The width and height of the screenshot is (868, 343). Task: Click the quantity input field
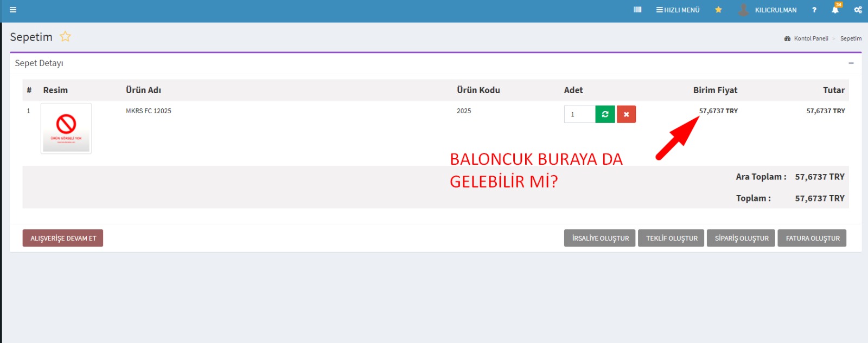click(x=579, y=114)
